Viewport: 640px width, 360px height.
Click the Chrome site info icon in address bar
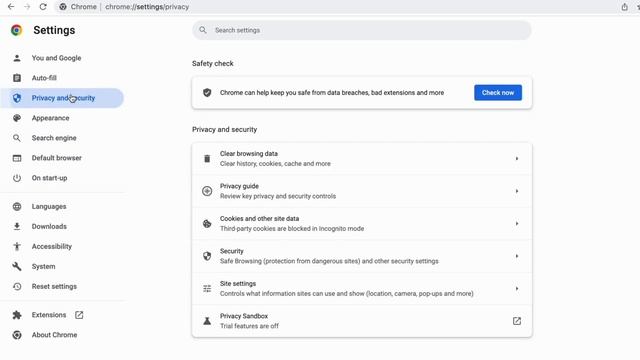tap(63, 7)
